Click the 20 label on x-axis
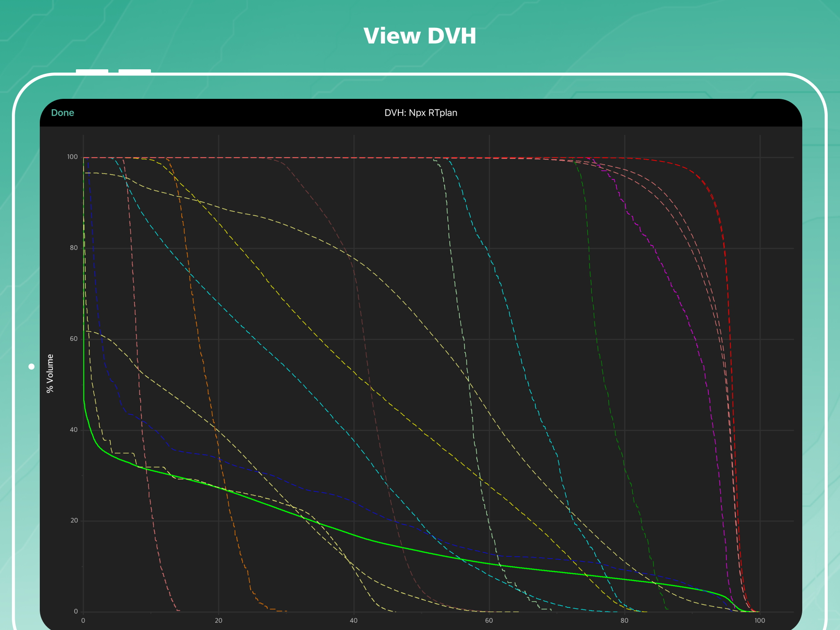Viewport: 840px width, 630px height. [218, 620]
